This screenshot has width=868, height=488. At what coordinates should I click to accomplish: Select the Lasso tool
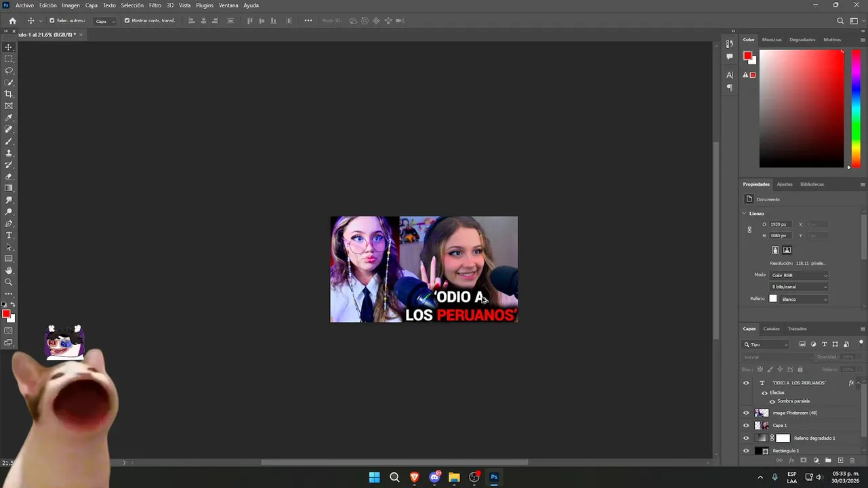pyautogui.click(x=9, y=70)
